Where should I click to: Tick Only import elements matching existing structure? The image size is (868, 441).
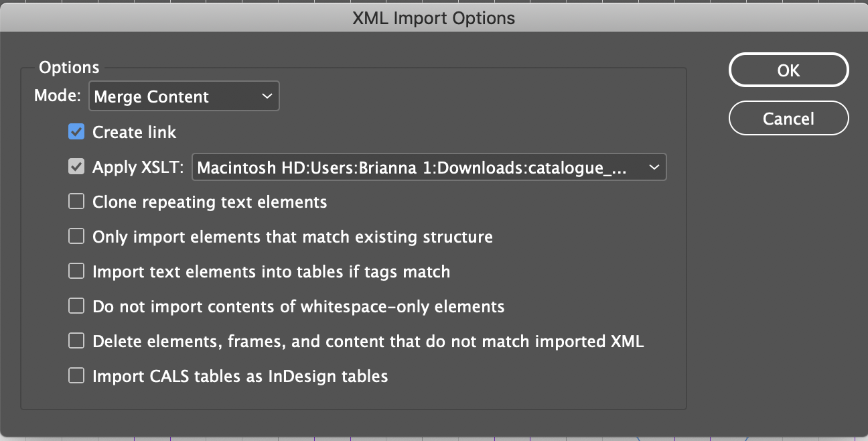tap(76, 237)
